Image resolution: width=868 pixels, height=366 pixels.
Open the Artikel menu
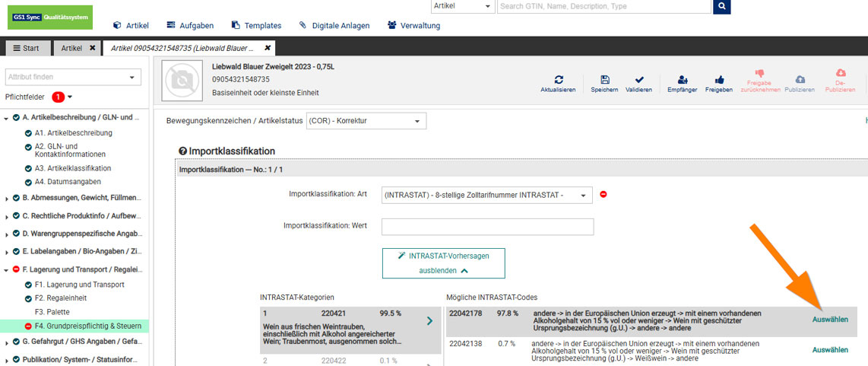[131, 26]
